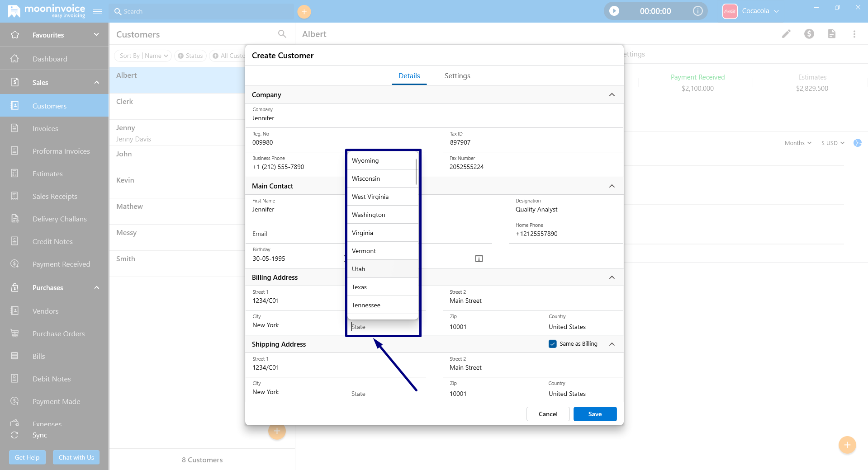Click the State list scrollbar
The height and width of the screenshot is (470, 868).
pos(416,172)
